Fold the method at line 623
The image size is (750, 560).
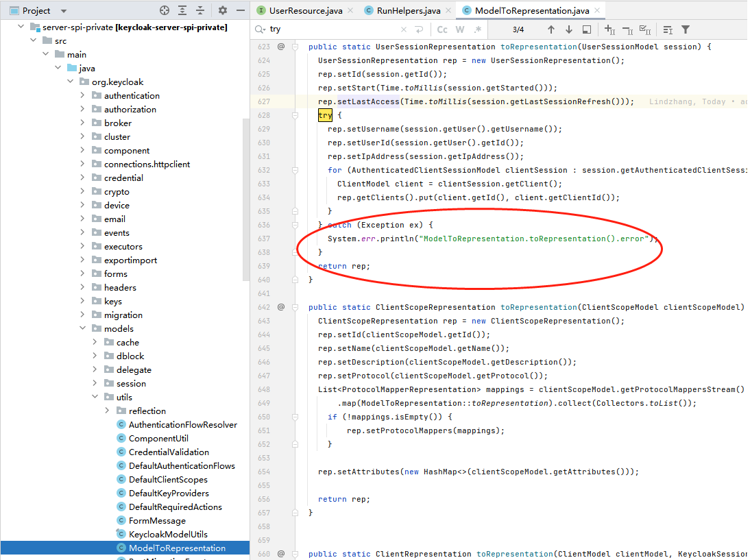tap(295, 47)
